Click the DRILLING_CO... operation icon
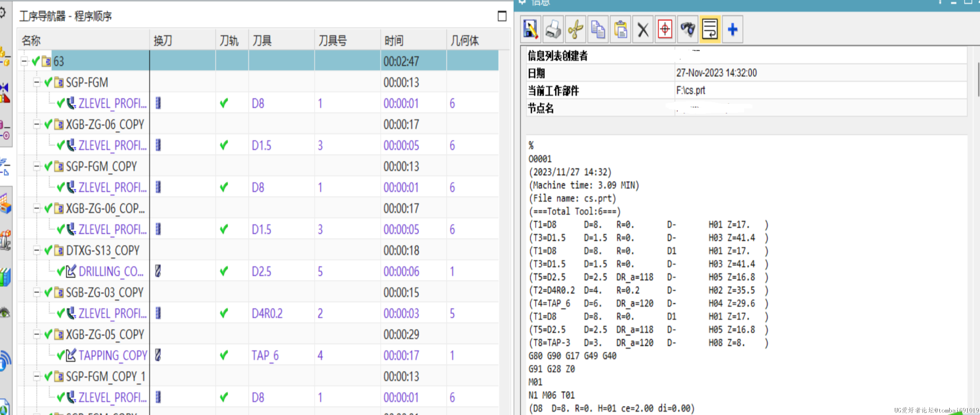The height and width of the screenshot is (415, 980). click(x=71, y=271)
